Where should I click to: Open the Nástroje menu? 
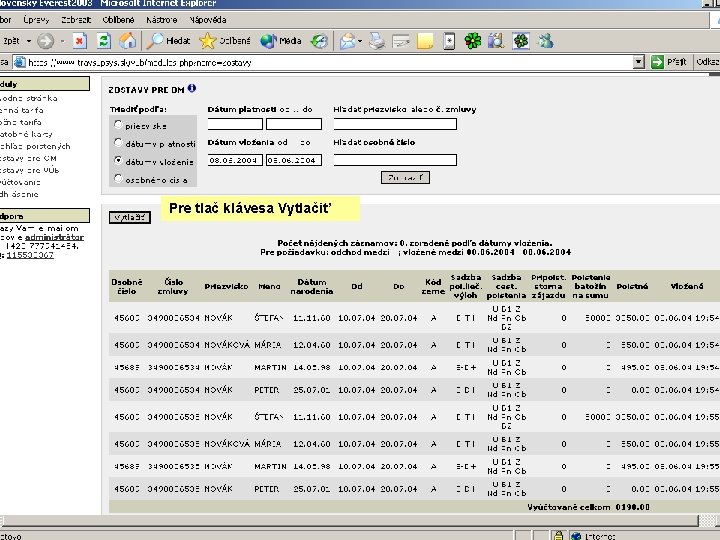pos(162,20)
